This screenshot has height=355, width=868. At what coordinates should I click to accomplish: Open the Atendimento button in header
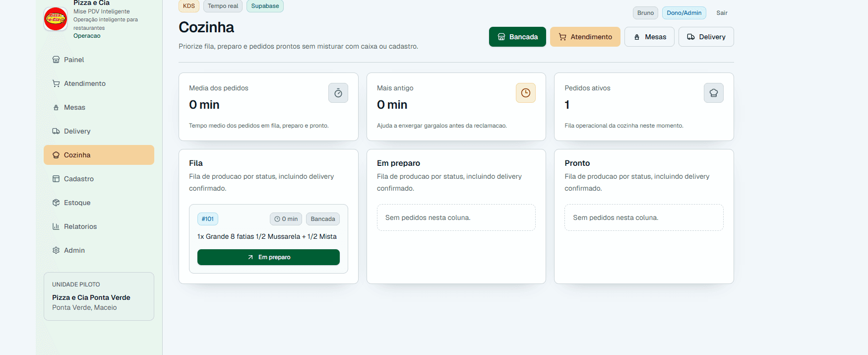(x=585, y=37)
